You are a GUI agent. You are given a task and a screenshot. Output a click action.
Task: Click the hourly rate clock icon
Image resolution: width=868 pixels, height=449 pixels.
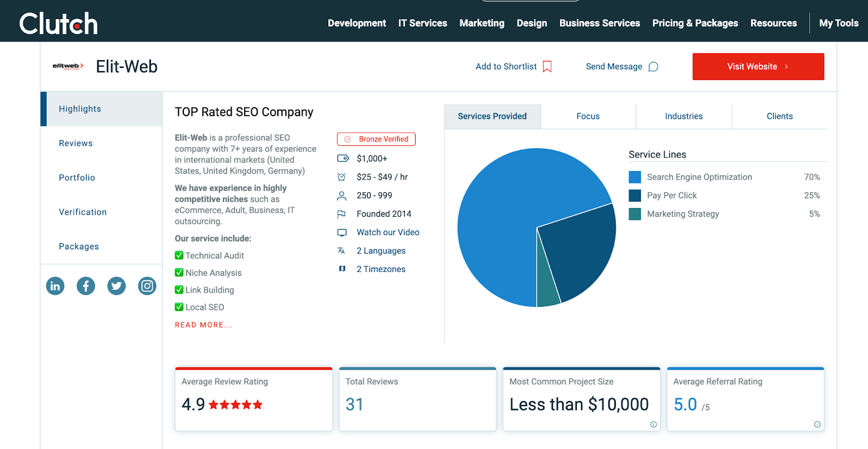coord(342,177)
